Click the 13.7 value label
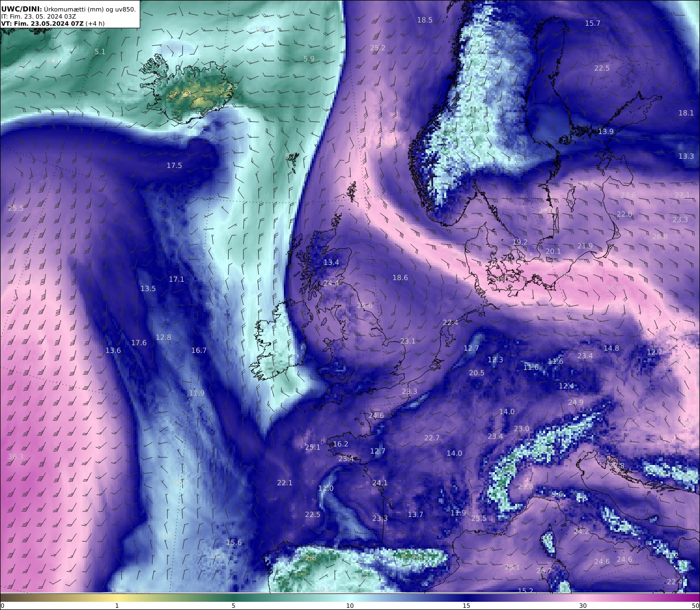This screenshot has width=700, height=610. pyautogui.click(x=416, y=514)
